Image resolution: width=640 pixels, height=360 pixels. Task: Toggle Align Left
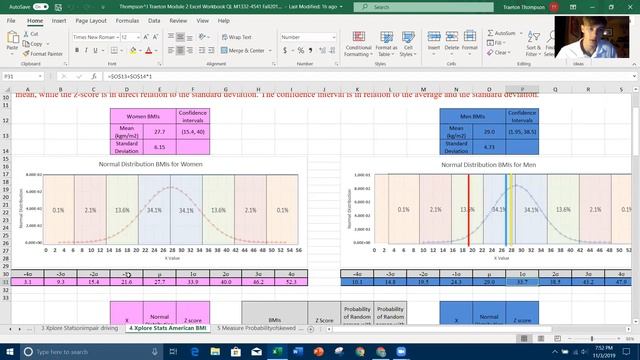click(x=171, y=50)
